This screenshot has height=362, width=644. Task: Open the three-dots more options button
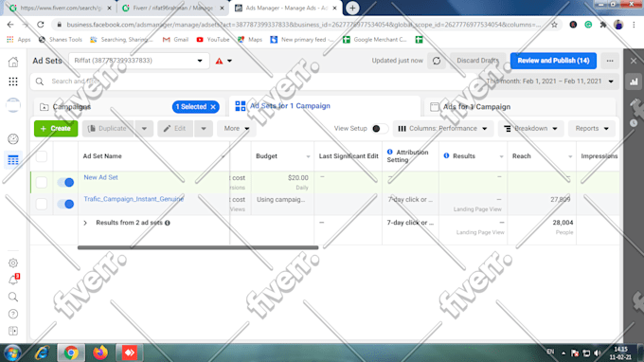610,61
